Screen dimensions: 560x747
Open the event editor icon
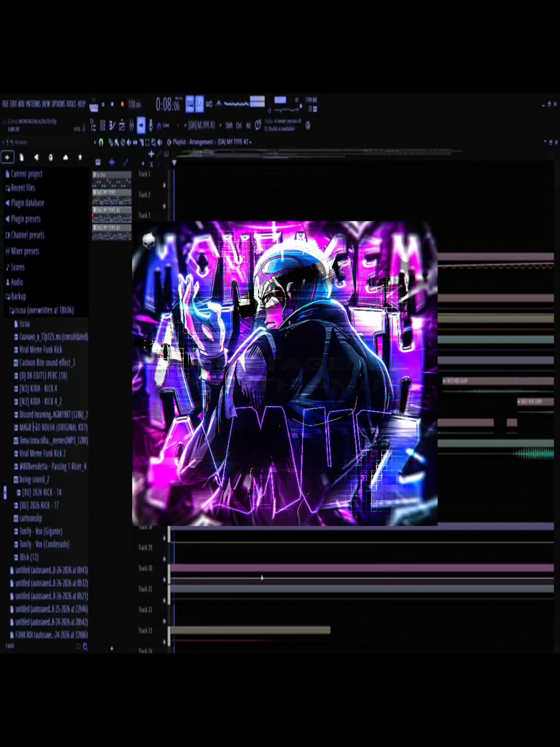[122, 125]
